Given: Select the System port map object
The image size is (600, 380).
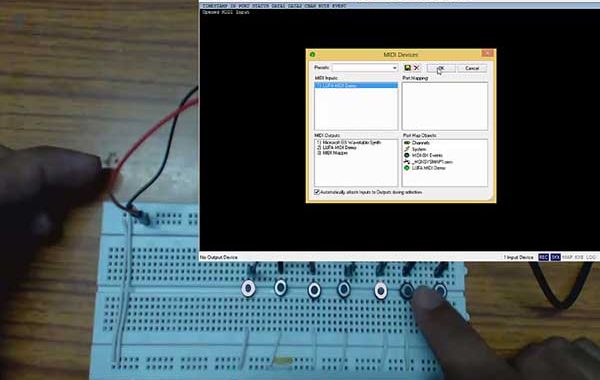Looking at the screenshot, I should (x=416, y=149).
